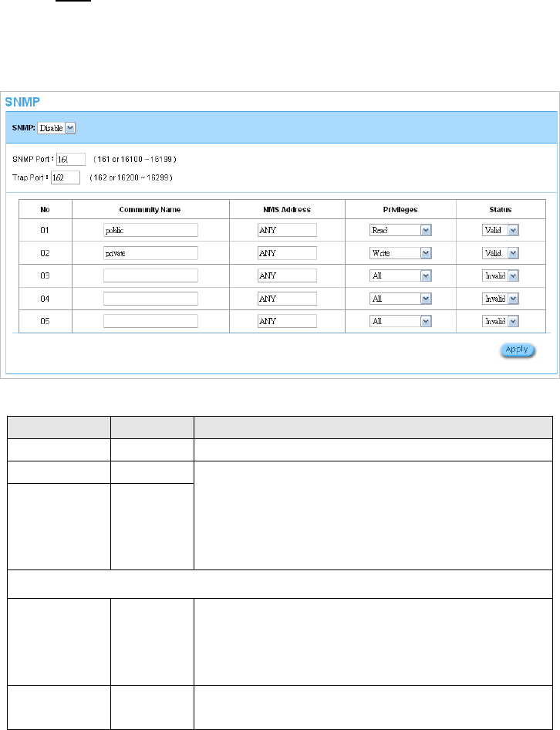Open the Privileges dropdown in row 04
The height and width of the screenshot is (730, 560).
tap(400, 299)
